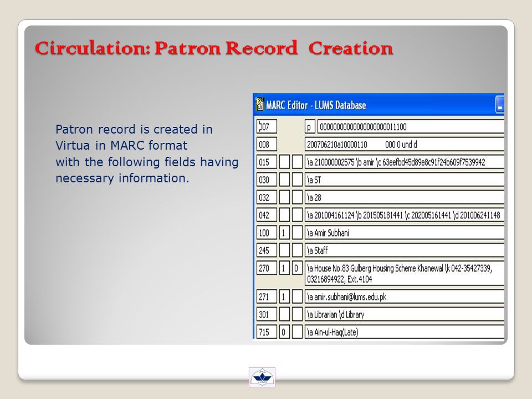The image size is (532, 399).
Task: Click the first indicator box in the 301 row
Action: click(x=284, y=314)
